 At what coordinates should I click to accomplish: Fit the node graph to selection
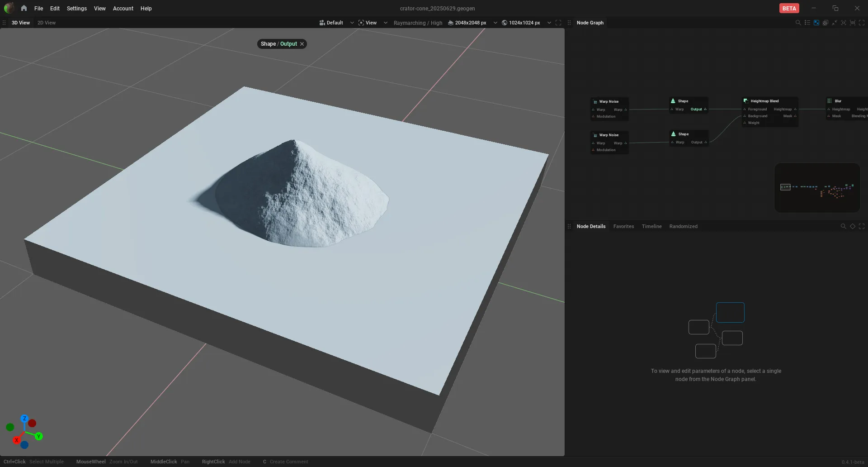click(844, 23)
